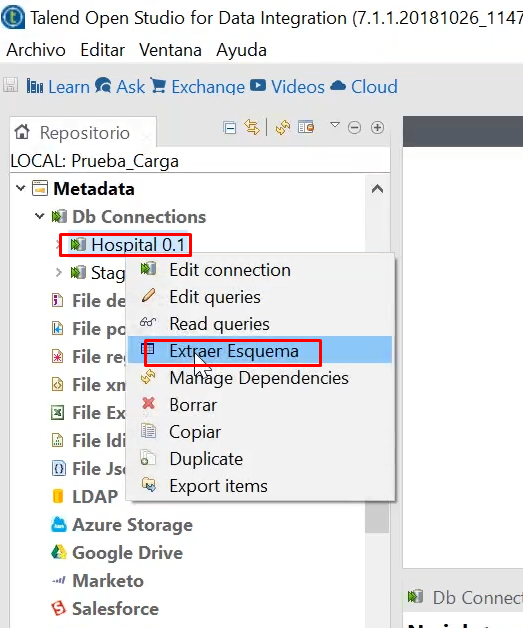The height and width of the screenshot is (628, 523).
Task: Open the Archivo menu
Action: pyautogui.click(x=36, y=50)
